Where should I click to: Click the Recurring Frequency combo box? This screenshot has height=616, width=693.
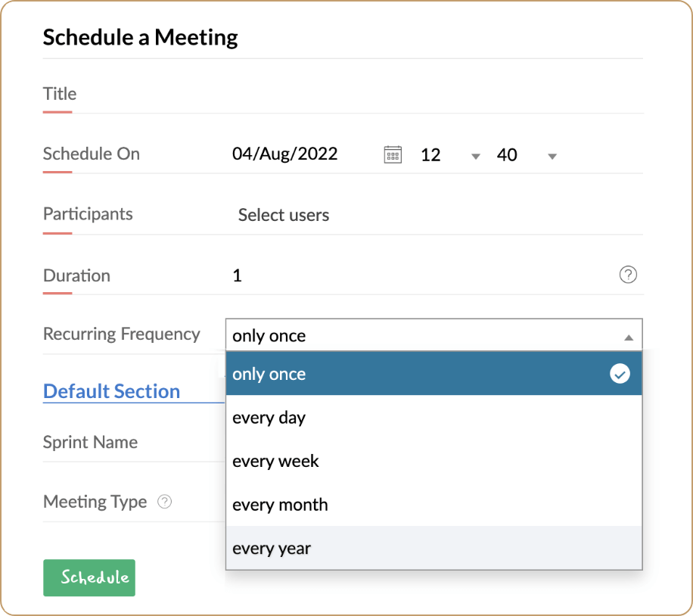[x=424, y=336]
